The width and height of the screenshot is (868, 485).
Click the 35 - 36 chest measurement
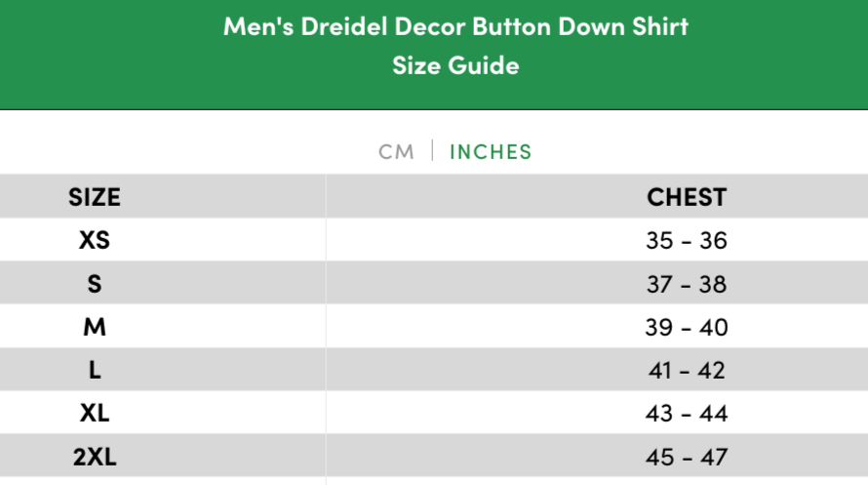(687, 240)
